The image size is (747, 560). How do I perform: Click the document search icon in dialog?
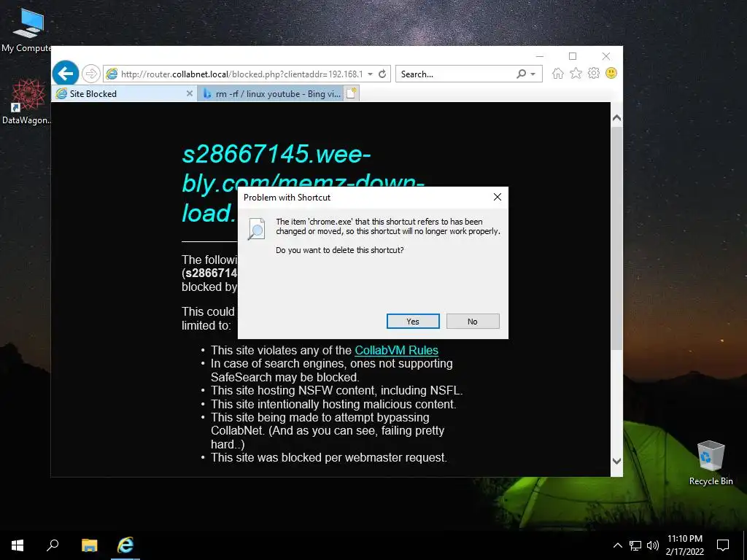256,228
